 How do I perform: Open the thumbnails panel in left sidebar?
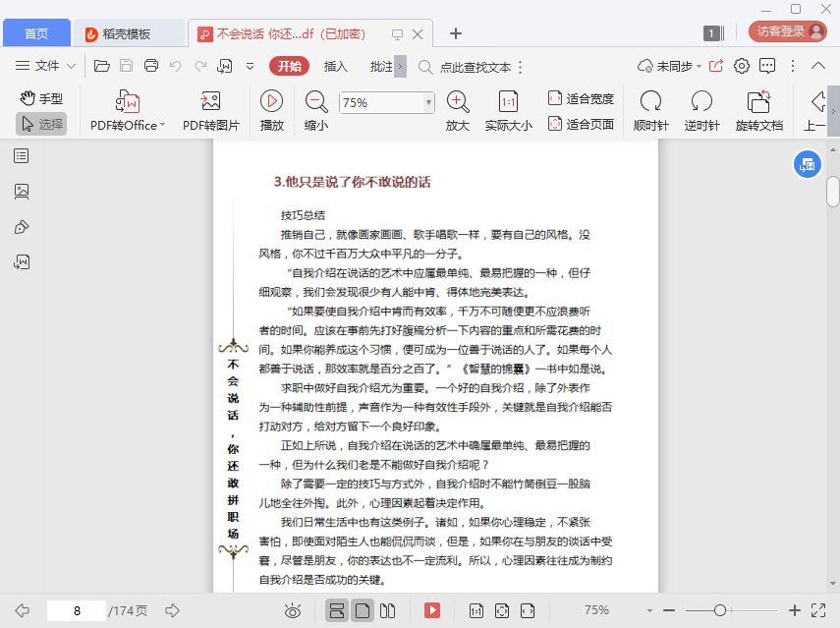(22, 192)
